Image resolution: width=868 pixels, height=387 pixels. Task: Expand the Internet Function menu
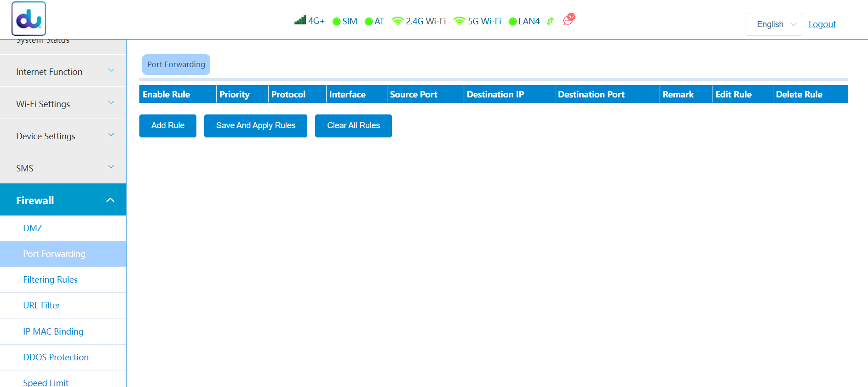pos(63,71)
